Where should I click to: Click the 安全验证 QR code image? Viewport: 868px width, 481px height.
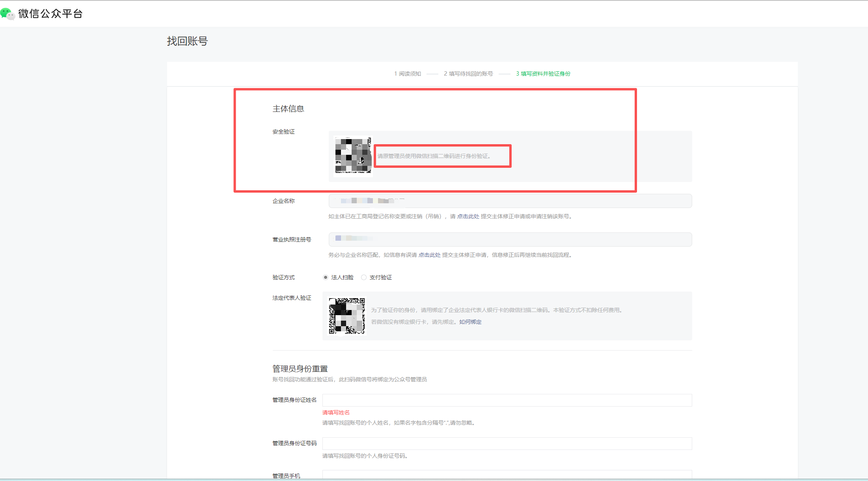(x=353, y=156)
